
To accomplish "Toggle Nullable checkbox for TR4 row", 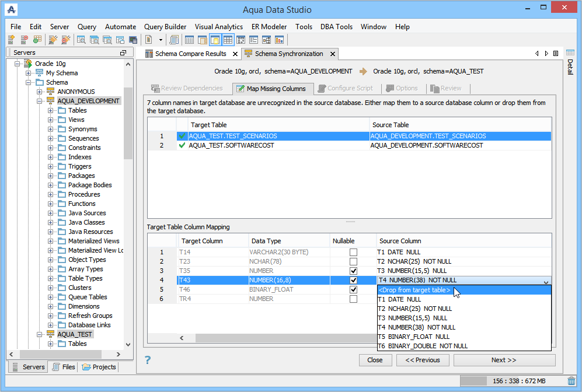I will (x=353, y=299).
